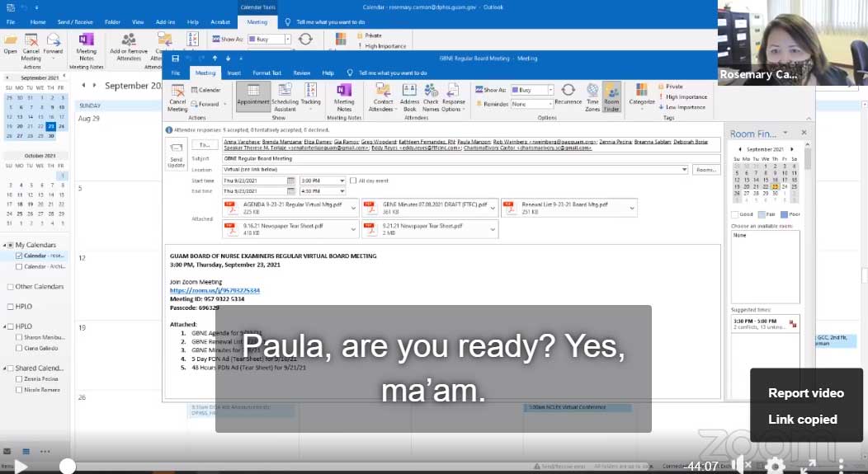Click the Rooms... button
Viewport: 868px width, 474px height.
[x=706, y=169]
